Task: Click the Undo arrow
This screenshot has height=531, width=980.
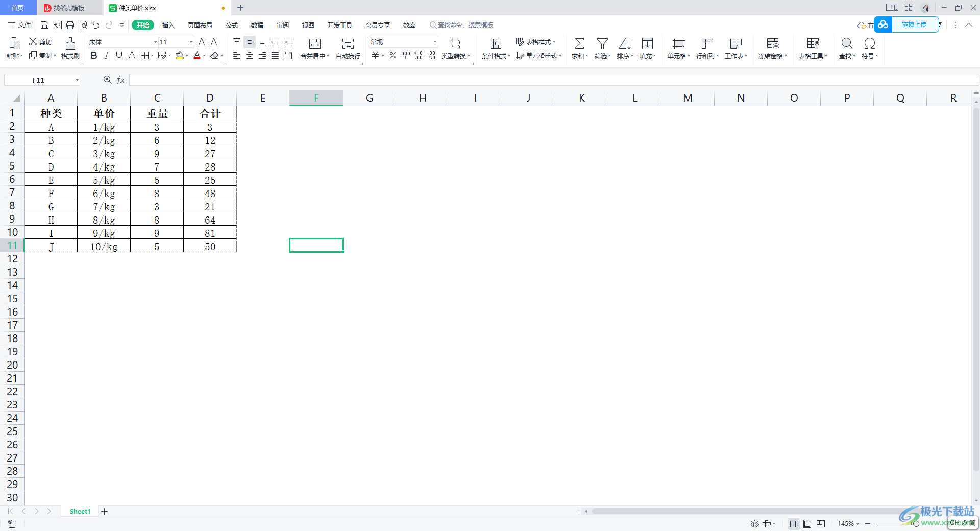Action: tap(95, 25)
